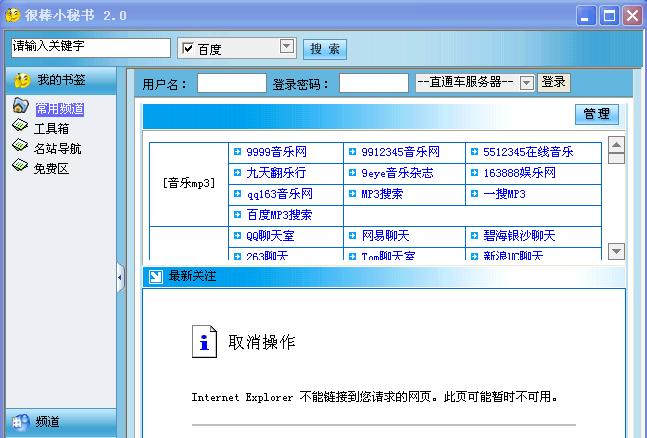Click the info document icon near 取消操作

click(204, 341)
